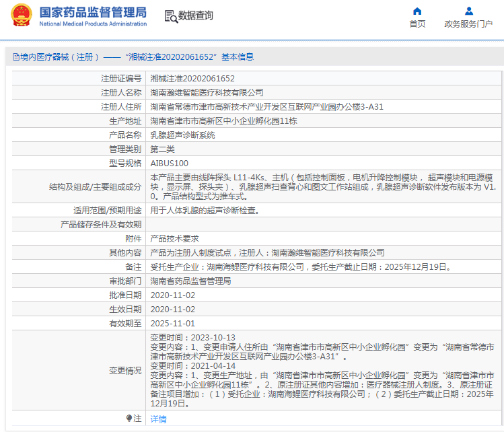504x432 pixels.
Task: Open 政务服务门户 label
Action: pos(468,24)
